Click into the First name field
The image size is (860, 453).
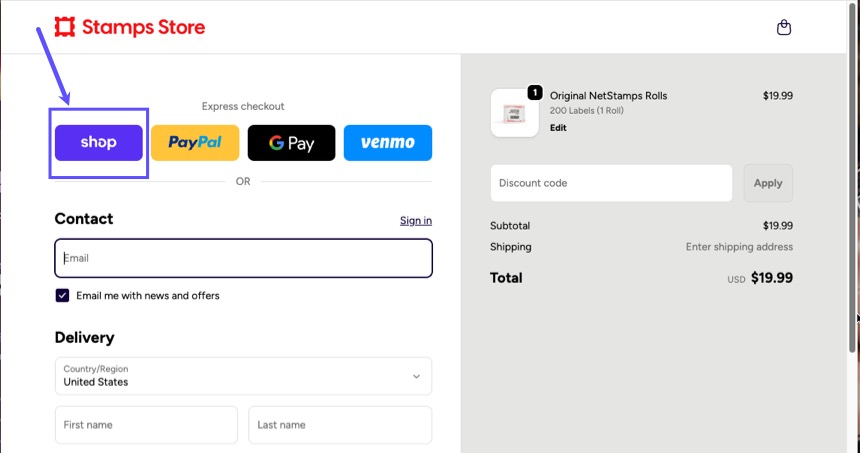[x=146, y=425]
